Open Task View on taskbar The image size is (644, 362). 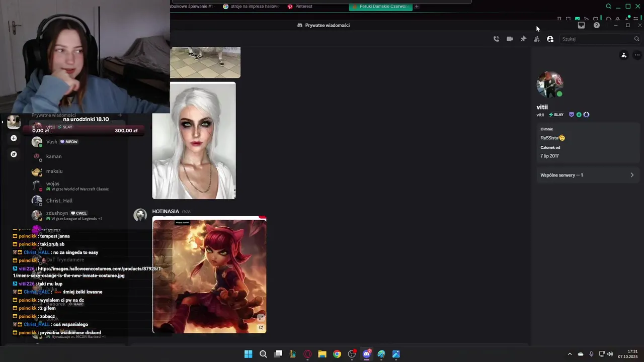click(x=278, y=354)
